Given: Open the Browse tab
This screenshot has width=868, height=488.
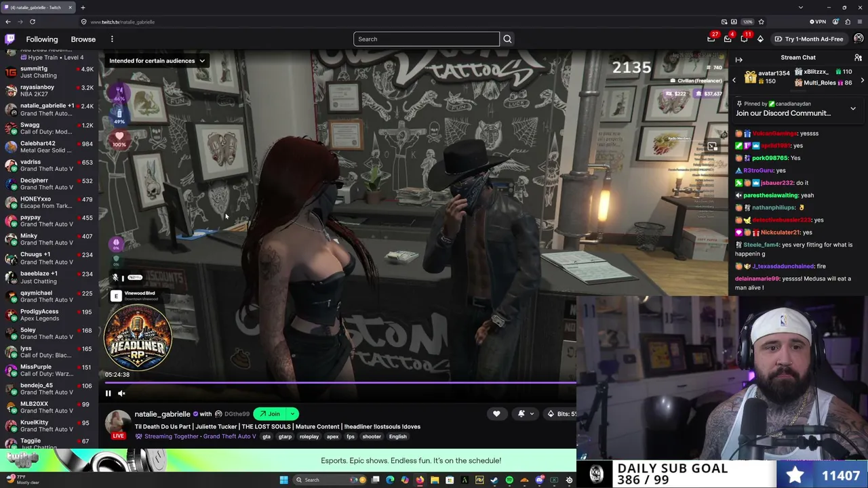Looking at the screenshot, I should pyautogui.click(x=83, y=39).
